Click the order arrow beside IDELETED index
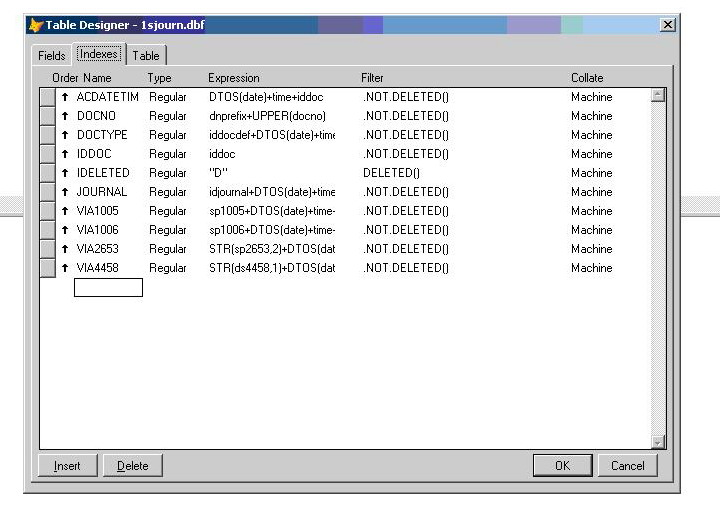Screen dimensions: 720x511 tap(65, 173)
